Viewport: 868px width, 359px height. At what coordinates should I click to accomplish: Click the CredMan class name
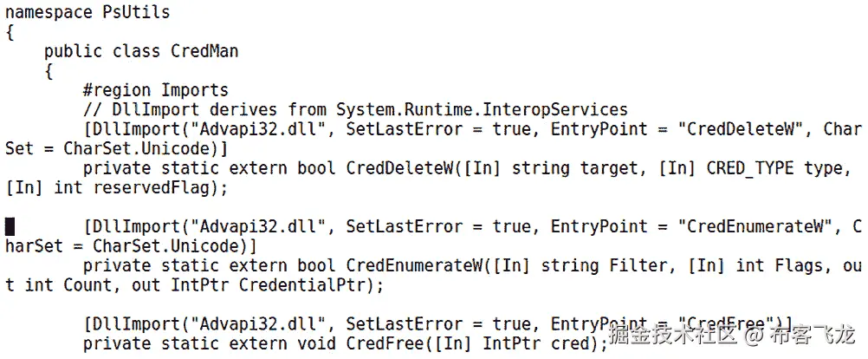point(204,51)
